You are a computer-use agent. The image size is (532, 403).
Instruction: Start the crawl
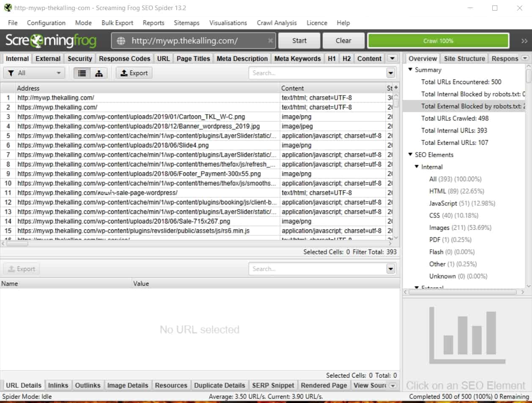(299, 41)
